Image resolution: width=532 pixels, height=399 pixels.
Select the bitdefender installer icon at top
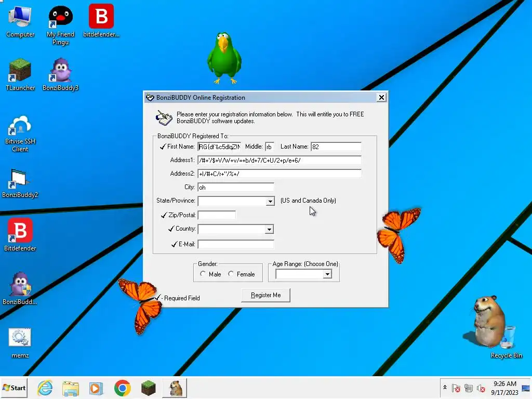(x=101, y=21)
